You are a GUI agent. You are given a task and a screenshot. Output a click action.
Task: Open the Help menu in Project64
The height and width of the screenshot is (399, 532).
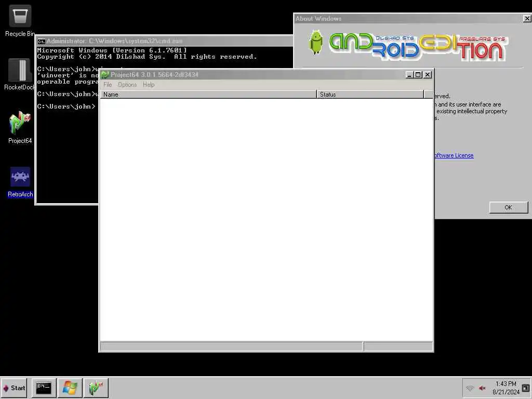[149, 85]
